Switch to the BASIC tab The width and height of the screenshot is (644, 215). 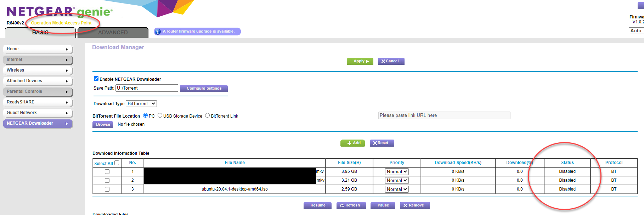pos(40,33)
